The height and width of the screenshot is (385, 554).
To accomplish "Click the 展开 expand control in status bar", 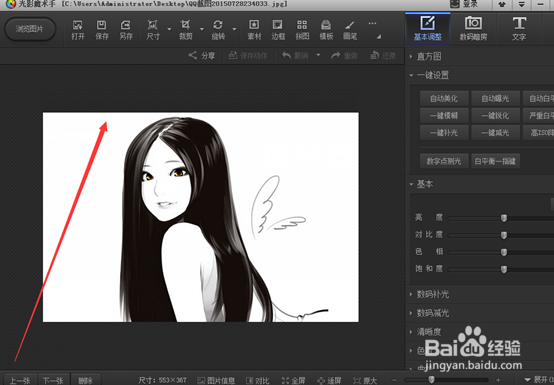I will pyautogui.click(x=538, y=380).
